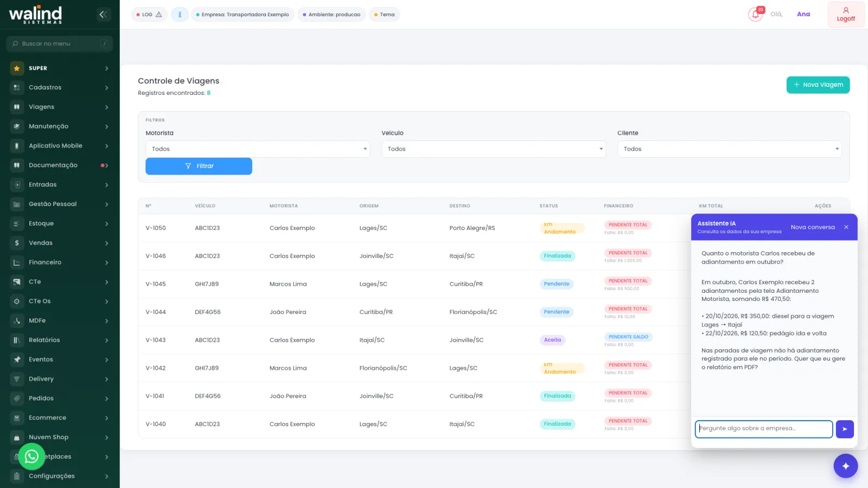Click the Financeiro chart icon in sidebar
Viewport: 868px width, 488px height.
(x=17, y=262)
